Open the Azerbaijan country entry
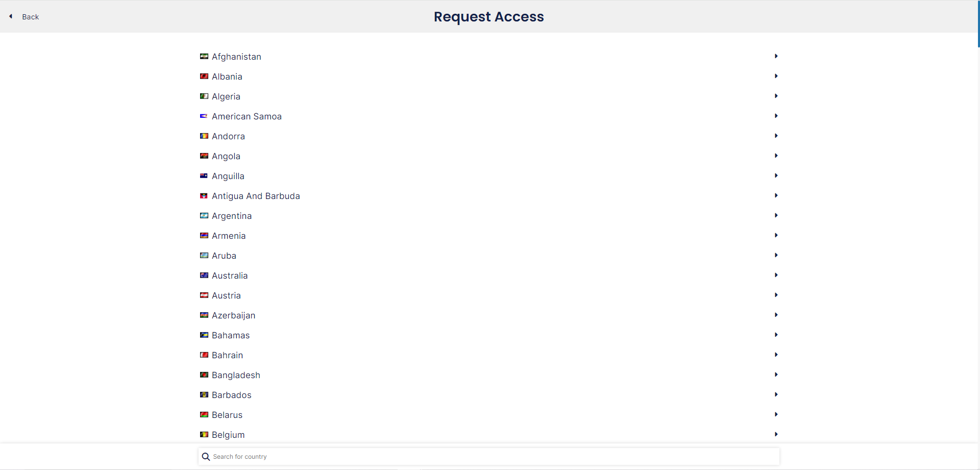Screen dimensions: 980x470 click(489, 315)
